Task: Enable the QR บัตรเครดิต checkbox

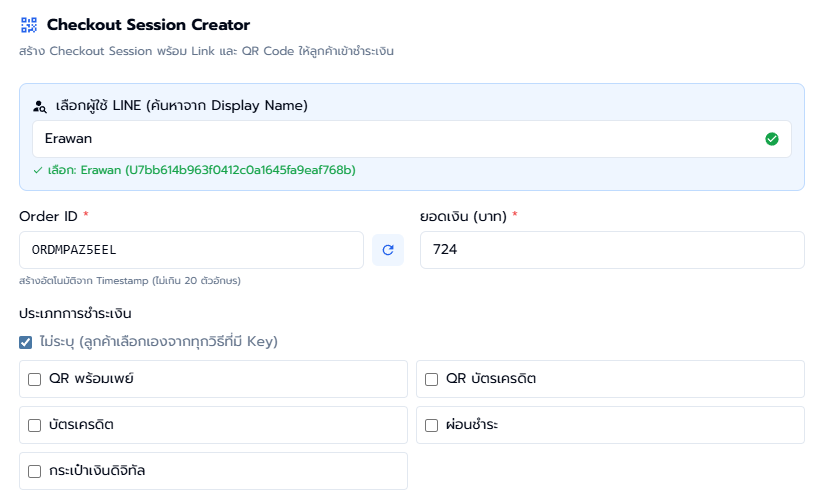Action: pos(431,379)
